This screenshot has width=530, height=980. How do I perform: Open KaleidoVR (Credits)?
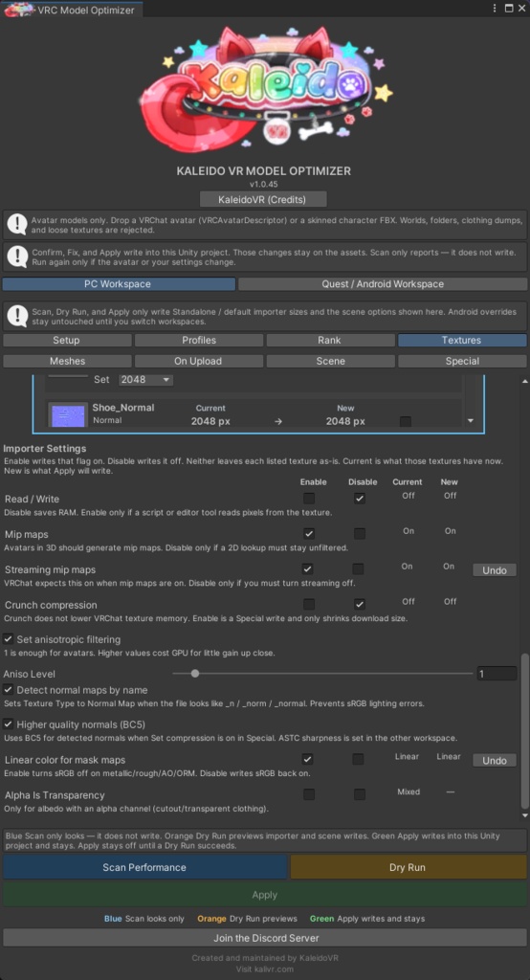tap(263, 199)
